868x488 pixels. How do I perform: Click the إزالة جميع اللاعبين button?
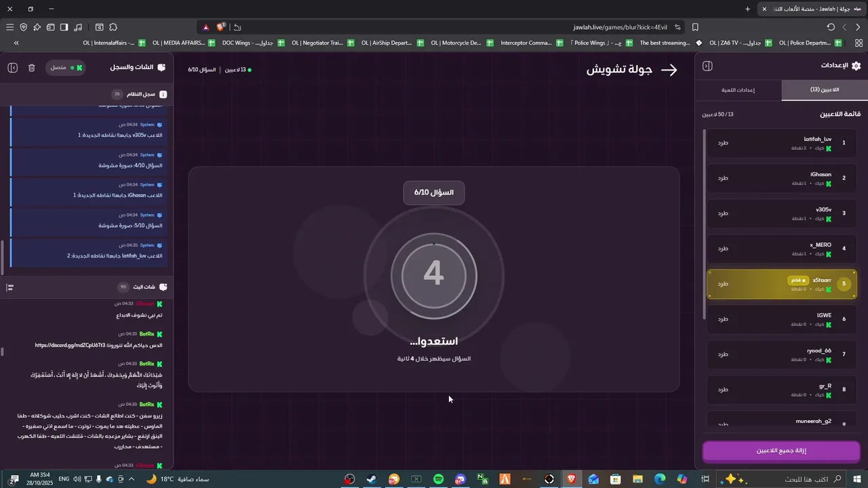tap(781, 451)
